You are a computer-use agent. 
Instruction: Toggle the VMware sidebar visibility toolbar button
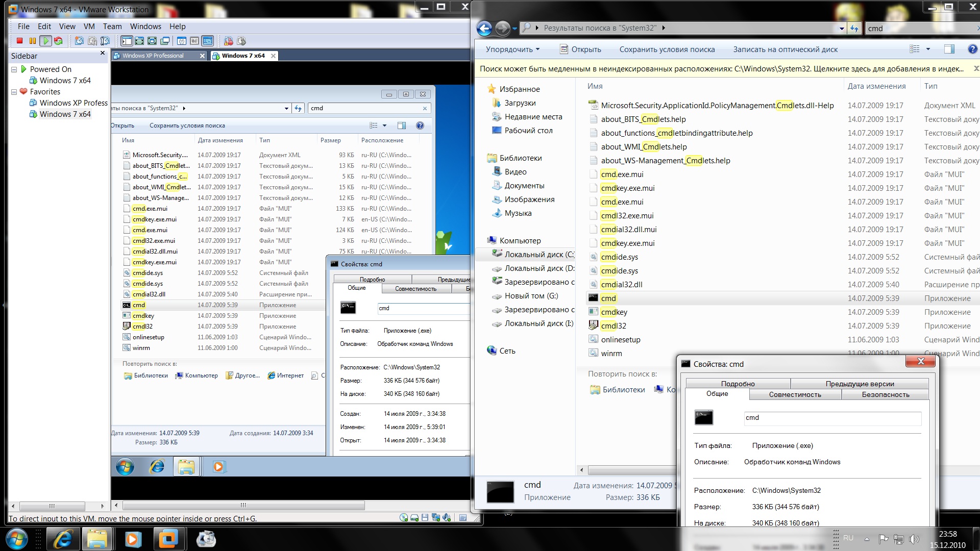pyautogui.click(x=127, y=41)
